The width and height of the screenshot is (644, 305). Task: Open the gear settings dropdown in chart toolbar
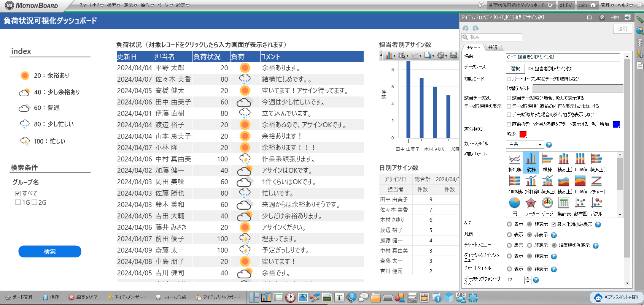(x=442, y=55)
